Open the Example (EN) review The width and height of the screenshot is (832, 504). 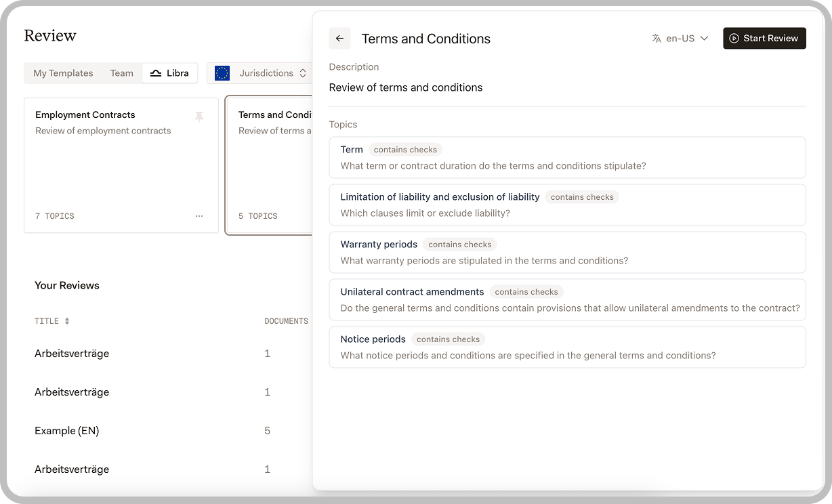coord(66,430)
